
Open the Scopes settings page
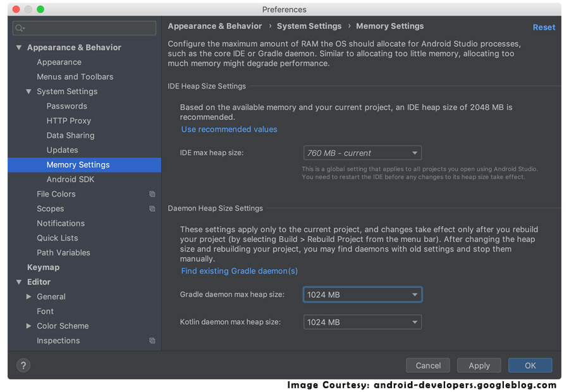point(50,209)
